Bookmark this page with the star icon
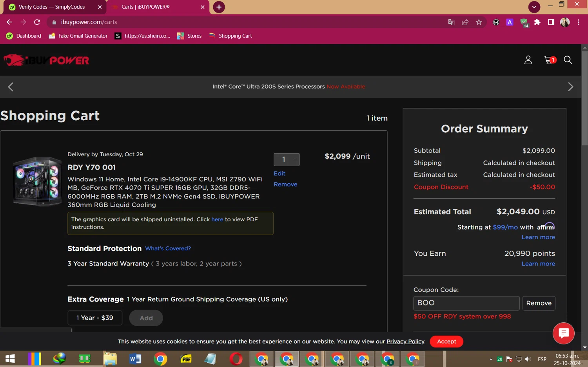The image size is (588, 367). pos(479,22)
